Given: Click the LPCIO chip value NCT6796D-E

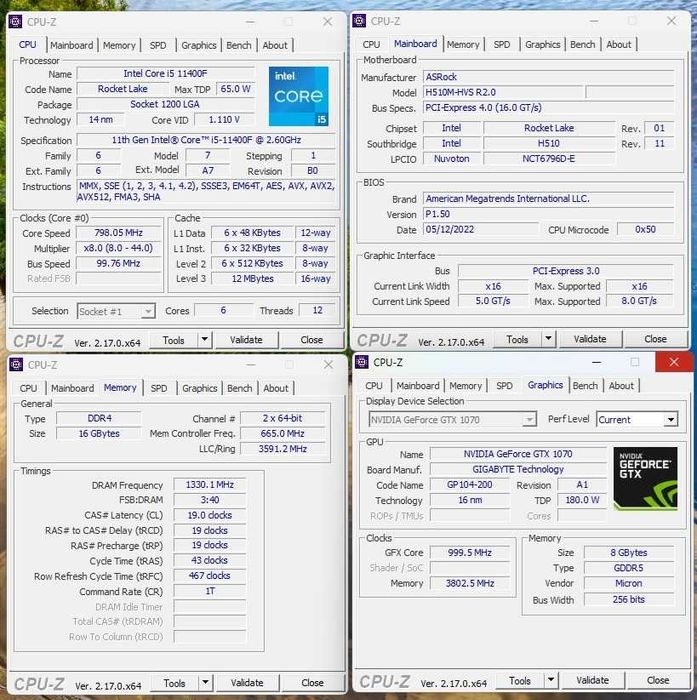Looking at the screenshot, I should click(x=549, y=159).
